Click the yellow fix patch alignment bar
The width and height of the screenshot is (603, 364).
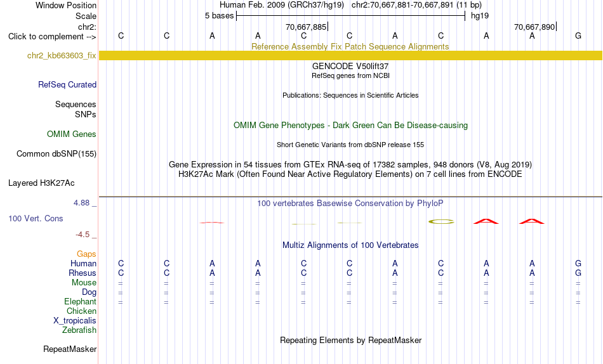click(x=350, y=55)
